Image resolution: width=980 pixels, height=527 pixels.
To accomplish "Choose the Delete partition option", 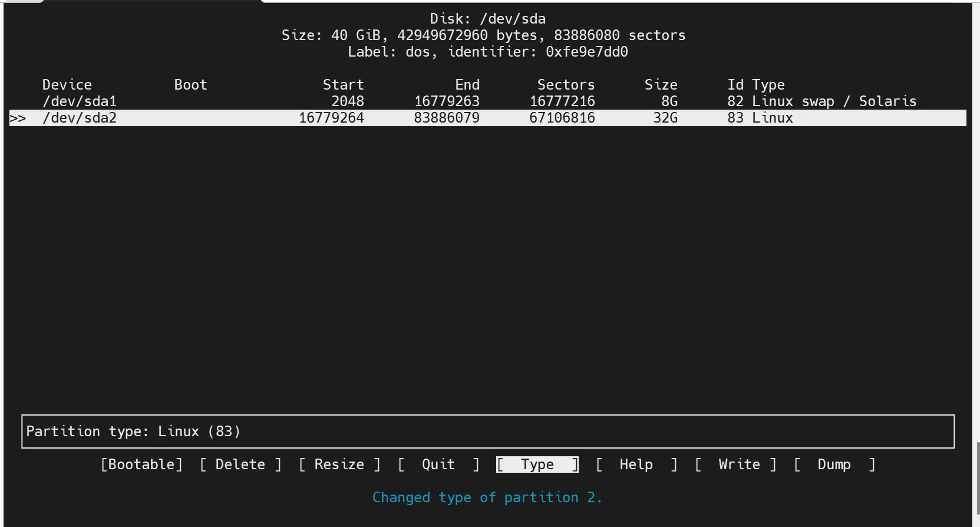I will 240,465.
